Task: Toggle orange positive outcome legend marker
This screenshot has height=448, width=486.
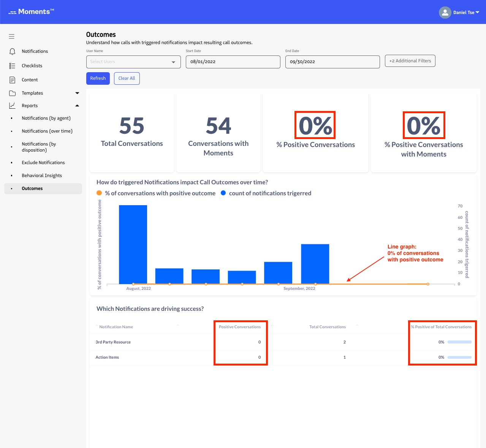Action: [99, 193]
